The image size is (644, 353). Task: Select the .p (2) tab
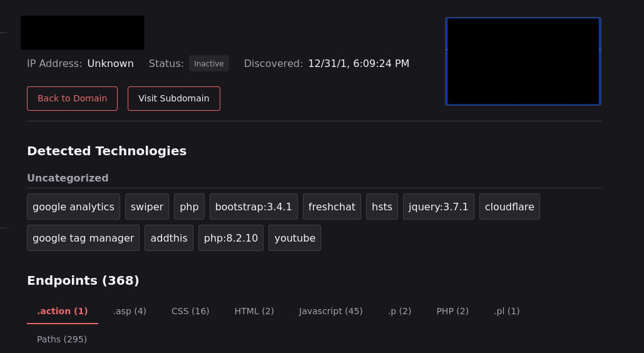pyautogui.click(x=399, y=311)
